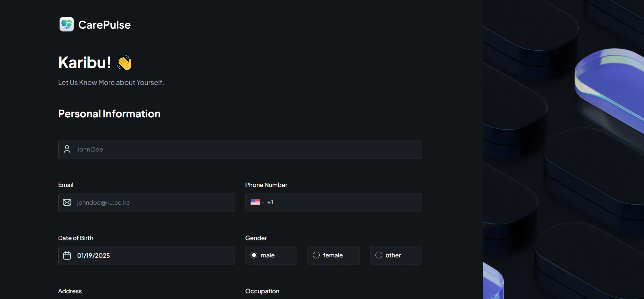644x299 pixels.
Task: Click the user icon in name field
Action: tap(67, 149)
